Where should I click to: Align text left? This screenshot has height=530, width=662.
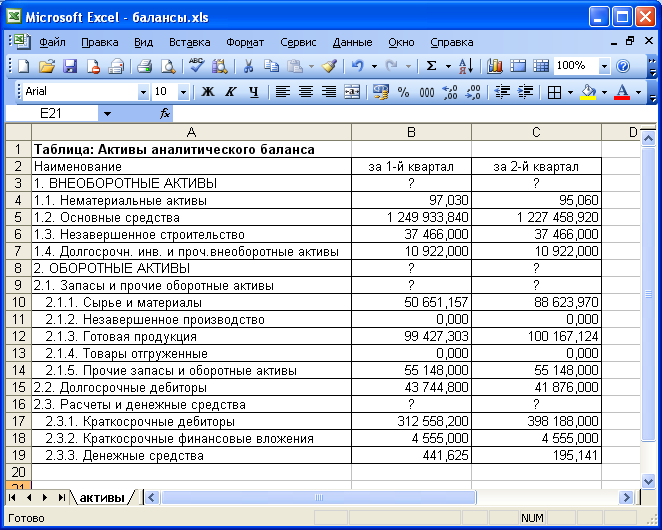282,92
